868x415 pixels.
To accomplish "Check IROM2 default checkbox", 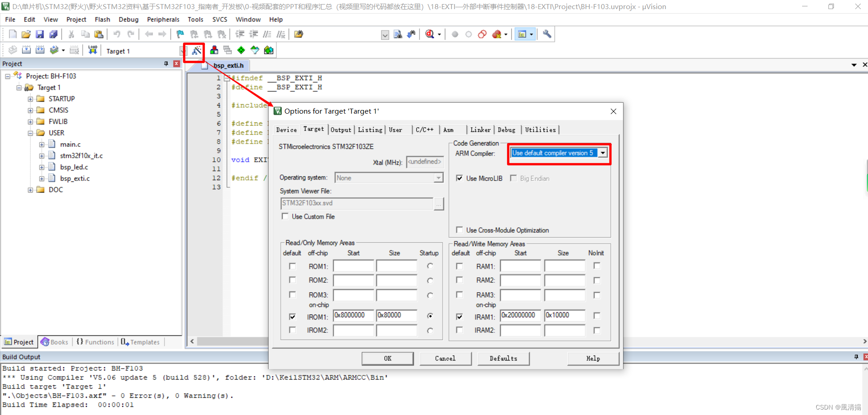I will pos(292,330).
